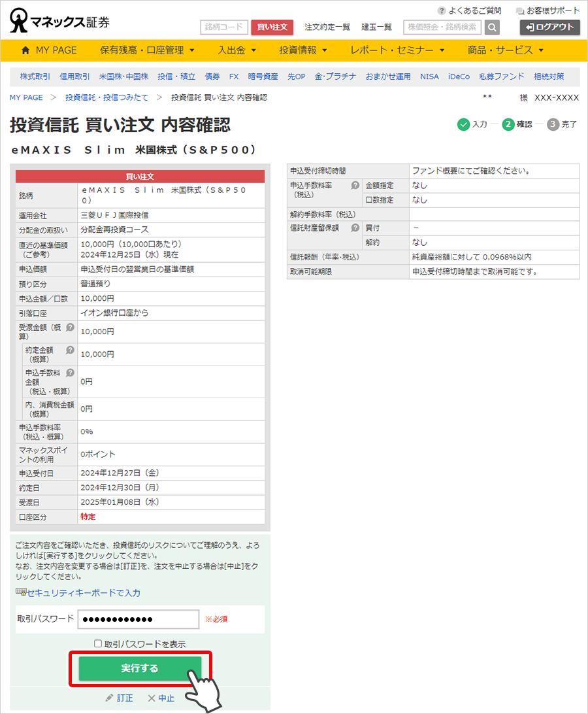This screenshot has width=588, height=714.
Task: Click 投資信託・投信つみたて breadcrumb link
Action: tap(106, 97)
